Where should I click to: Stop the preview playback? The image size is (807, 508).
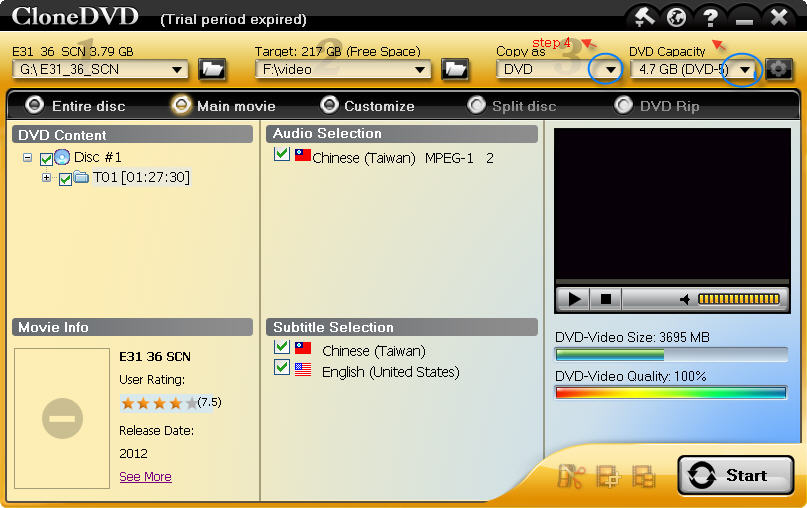[x=606, y=299]
